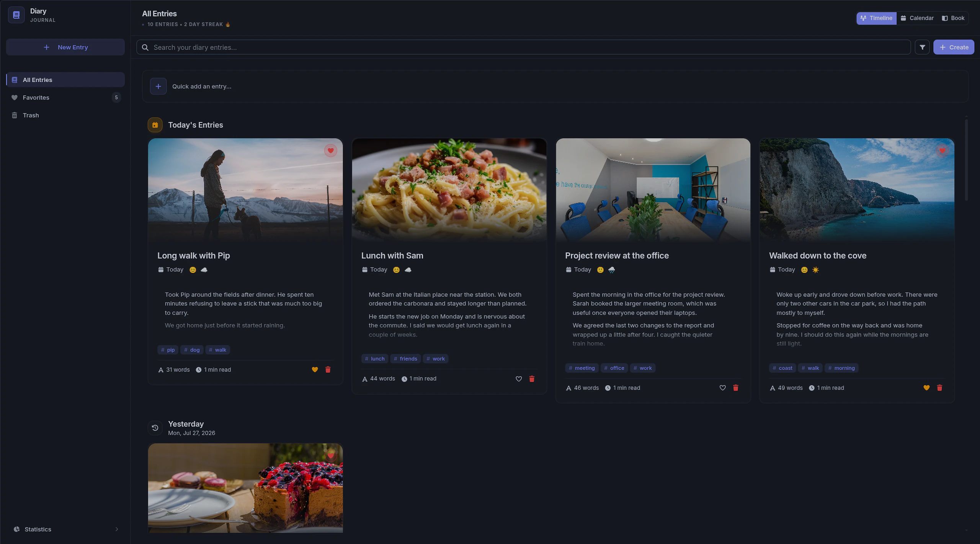Click the #morning tag
The image size is (980, 544).
point(841,368)
